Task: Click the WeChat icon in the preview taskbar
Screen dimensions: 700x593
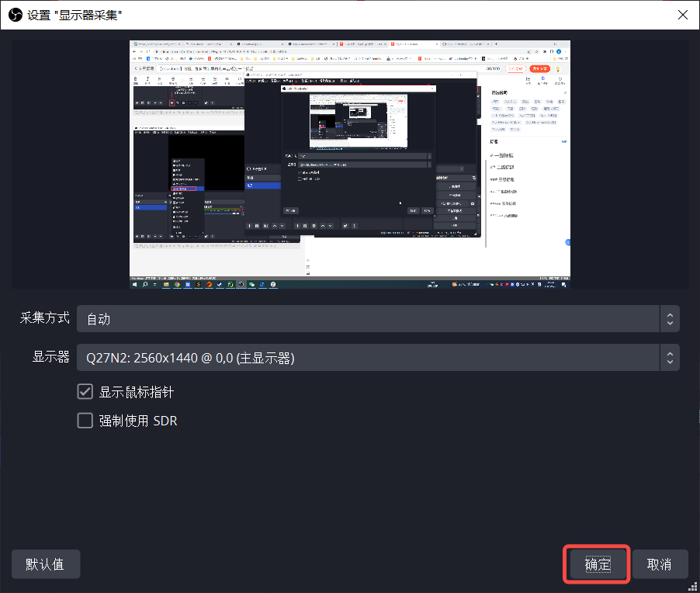Action: (251, 284)
